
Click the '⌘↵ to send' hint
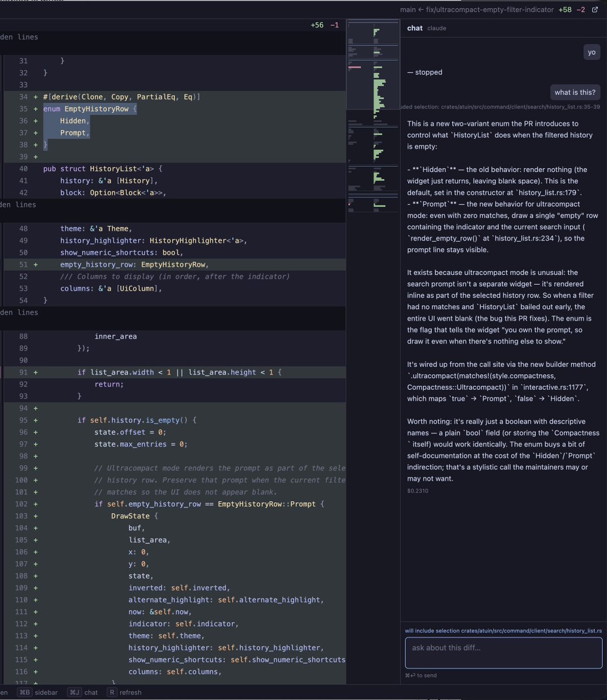tap(421, 675)
